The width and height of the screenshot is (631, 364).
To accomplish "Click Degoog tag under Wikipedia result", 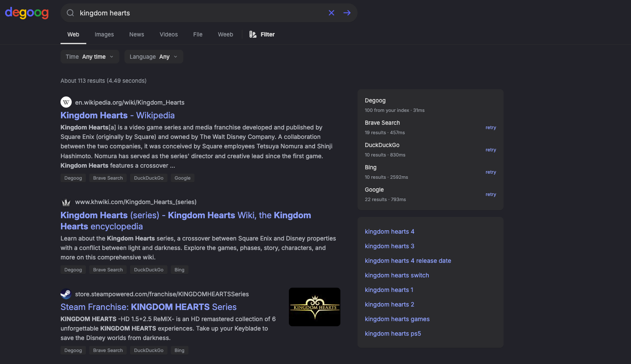I will 73,178.
